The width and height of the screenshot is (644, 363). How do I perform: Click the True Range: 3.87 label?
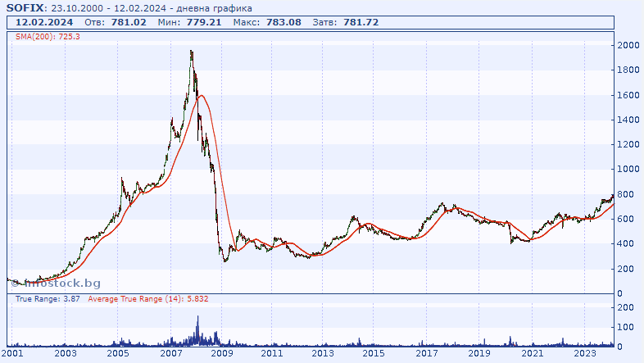click(48, 299)
